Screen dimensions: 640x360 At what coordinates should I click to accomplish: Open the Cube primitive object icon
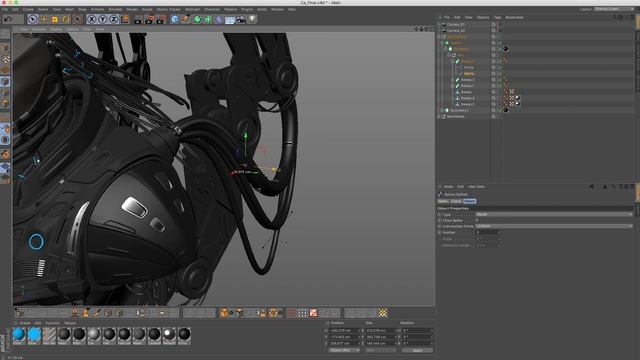(x=175, y=19)
